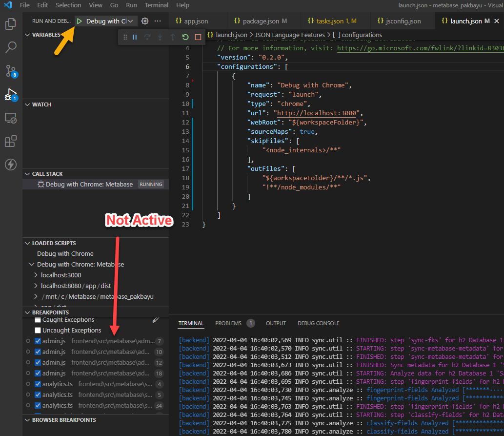Collapse the Loaded Scripts section
The image size is (504, 436).
(x=27, y=243)
